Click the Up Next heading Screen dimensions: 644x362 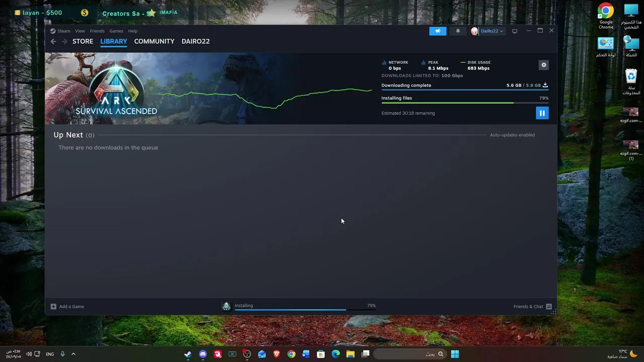pyautogui.click(x=68, y=135)
